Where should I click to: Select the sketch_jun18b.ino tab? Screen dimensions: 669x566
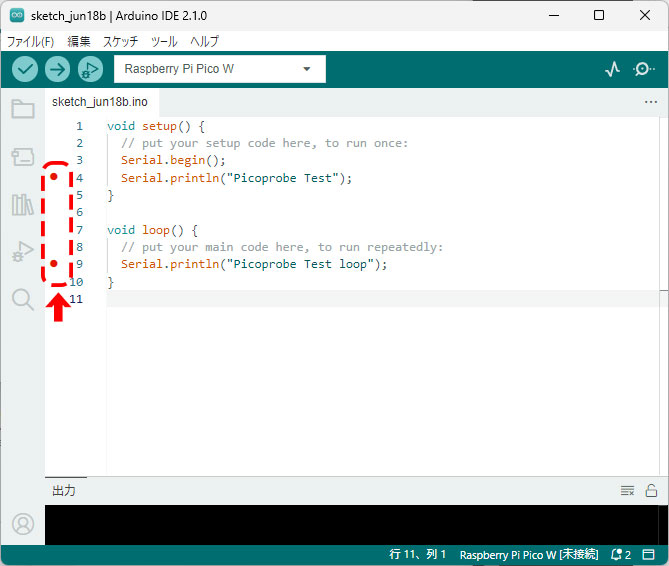click(100, 102)
